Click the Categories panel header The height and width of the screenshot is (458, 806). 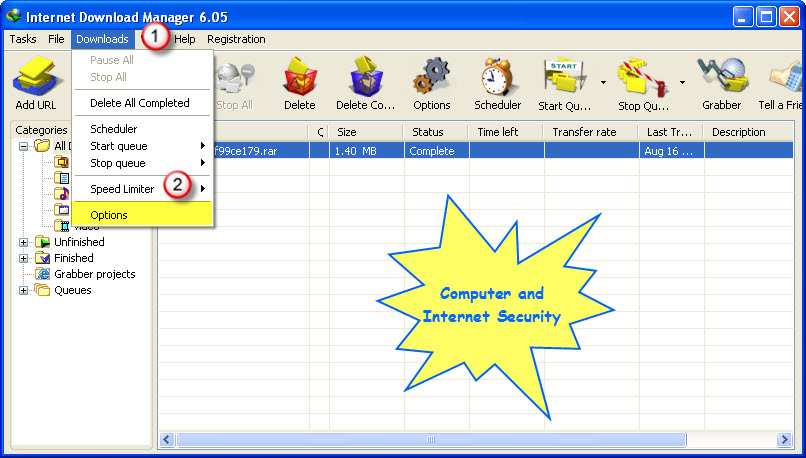click(41, 130)
